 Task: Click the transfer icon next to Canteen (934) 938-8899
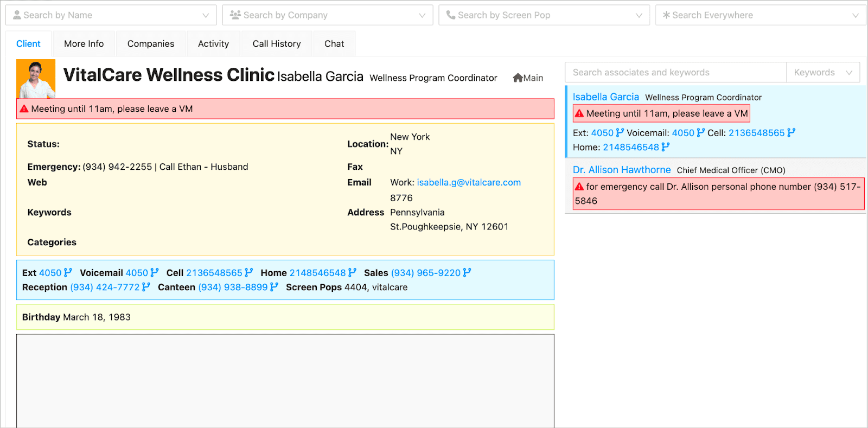click(274, 287)
